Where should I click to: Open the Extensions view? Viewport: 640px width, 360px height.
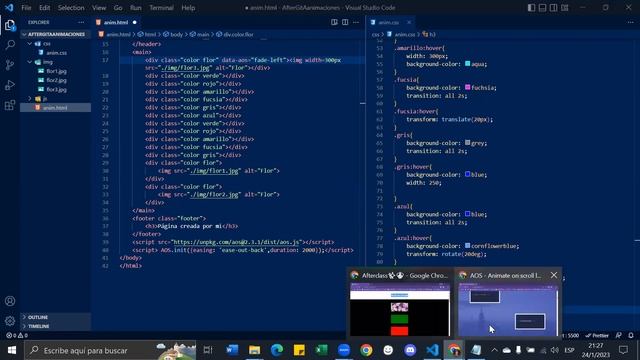click(x=10, y=105)
